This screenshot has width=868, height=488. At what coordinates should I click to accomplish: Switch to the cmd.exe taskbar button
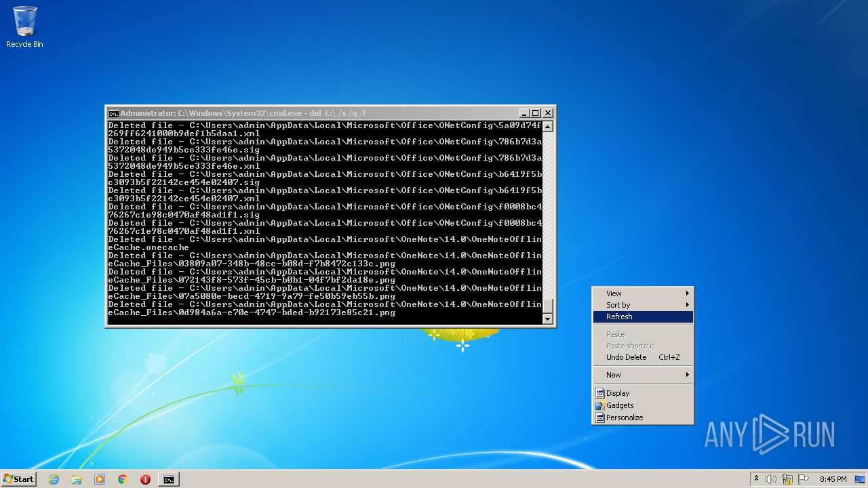(x=168, y=479)
